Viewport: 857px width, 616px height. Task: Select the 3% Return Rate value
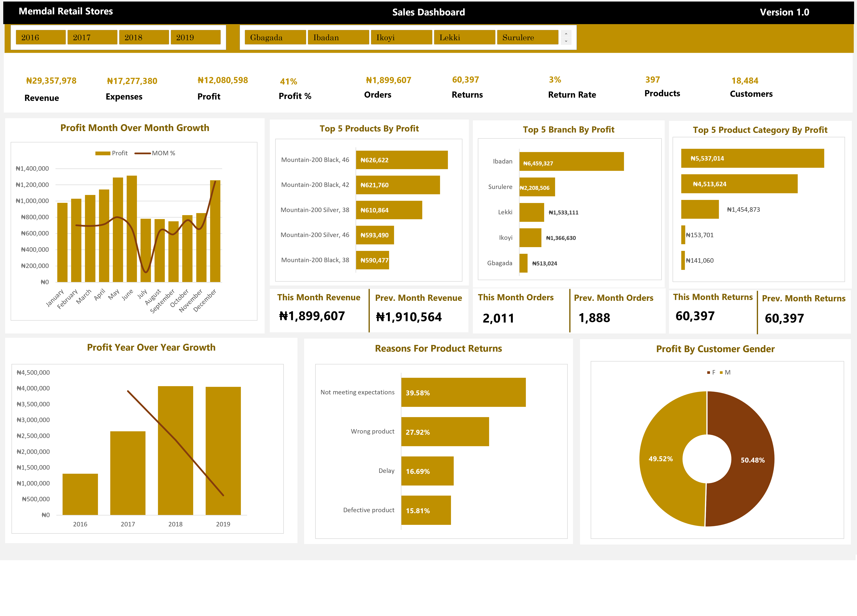click(555, 80)
